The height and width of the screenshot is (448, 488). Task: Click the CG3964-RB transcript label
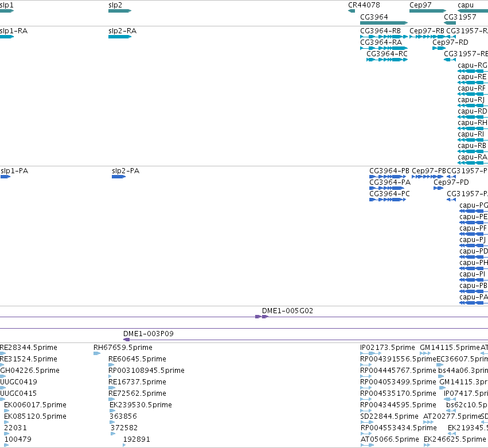pyautogui.click(x=380, y=31)
